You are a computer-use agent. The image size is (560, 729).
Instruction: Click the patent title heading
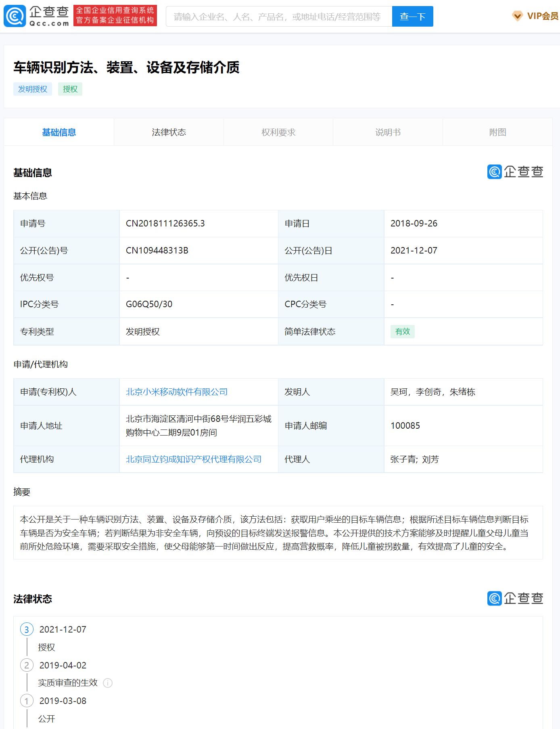click(126, 67)
